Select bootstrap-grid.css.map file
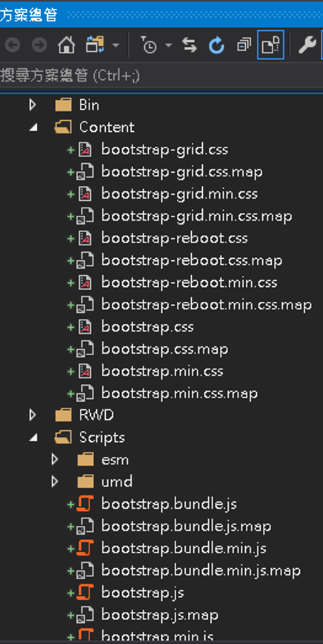This screenshot has height=644, width=323. tap(182, 171)
